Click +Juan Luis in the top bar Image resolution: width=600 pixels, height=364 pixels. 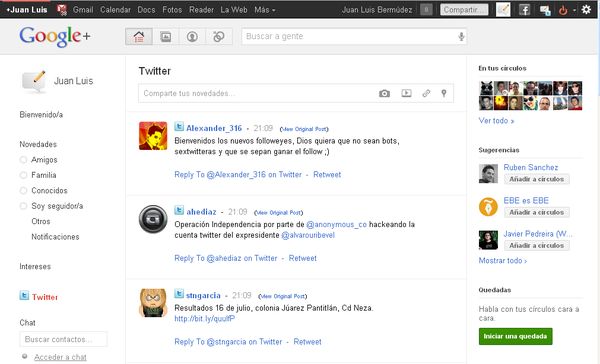(27, 10)
